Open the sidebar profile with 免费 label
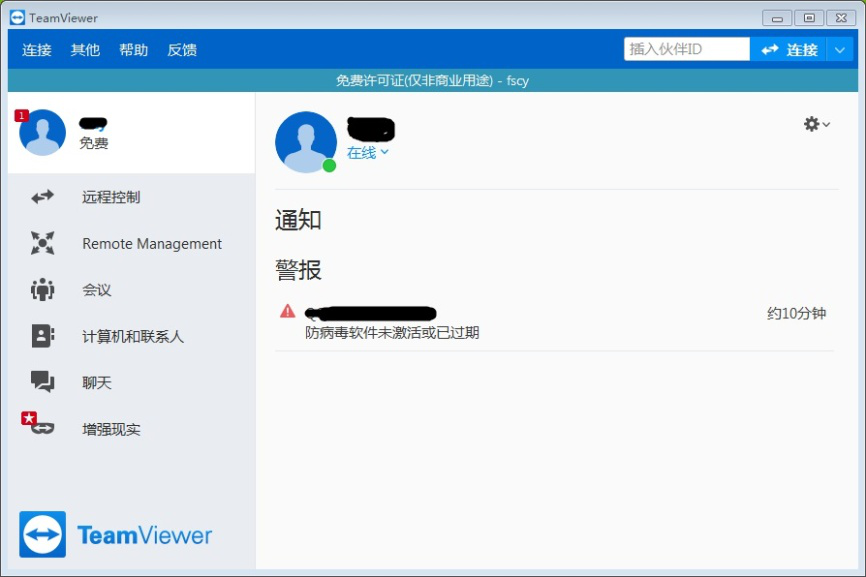The width and height of the screenshot is (866, 577). 131,133
